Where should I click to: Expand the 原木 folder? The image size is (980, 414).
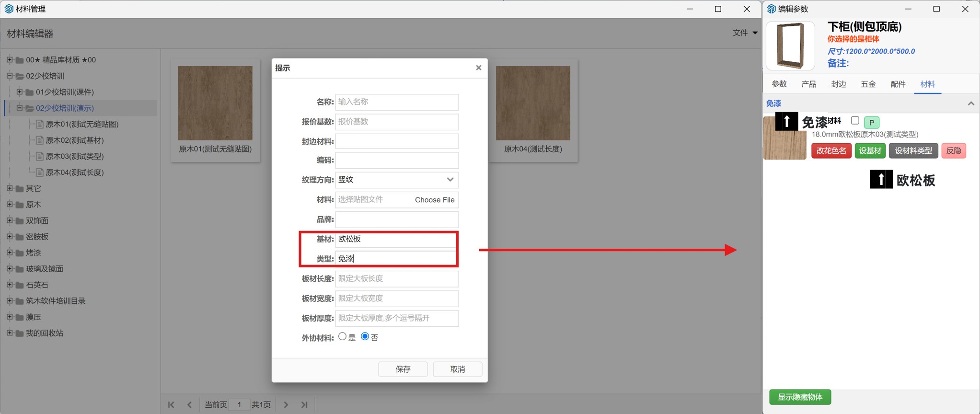click(x=10, y=205)
